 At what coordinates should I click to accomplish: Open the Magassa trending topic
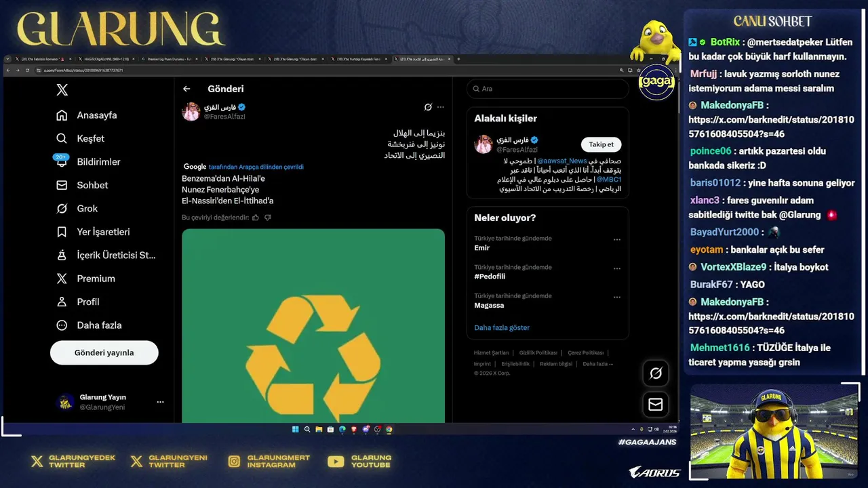489,306
